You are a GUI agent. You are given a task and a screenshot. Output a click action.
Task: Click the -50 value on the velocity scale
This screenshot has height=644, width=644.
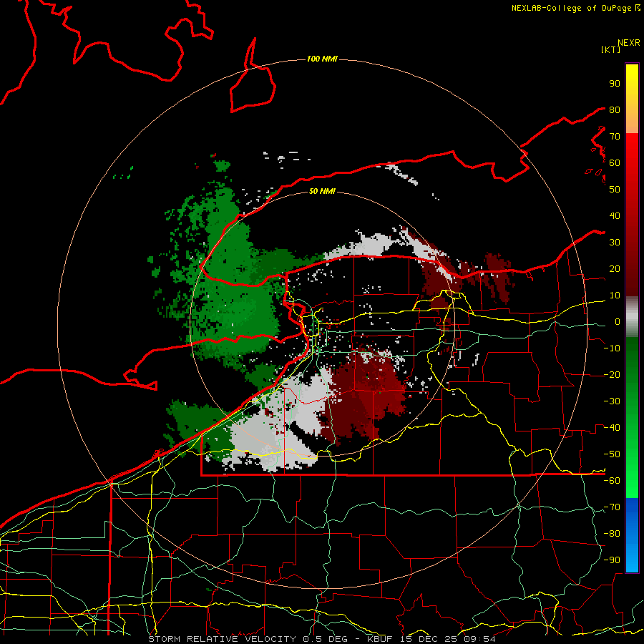coord(612,454)
